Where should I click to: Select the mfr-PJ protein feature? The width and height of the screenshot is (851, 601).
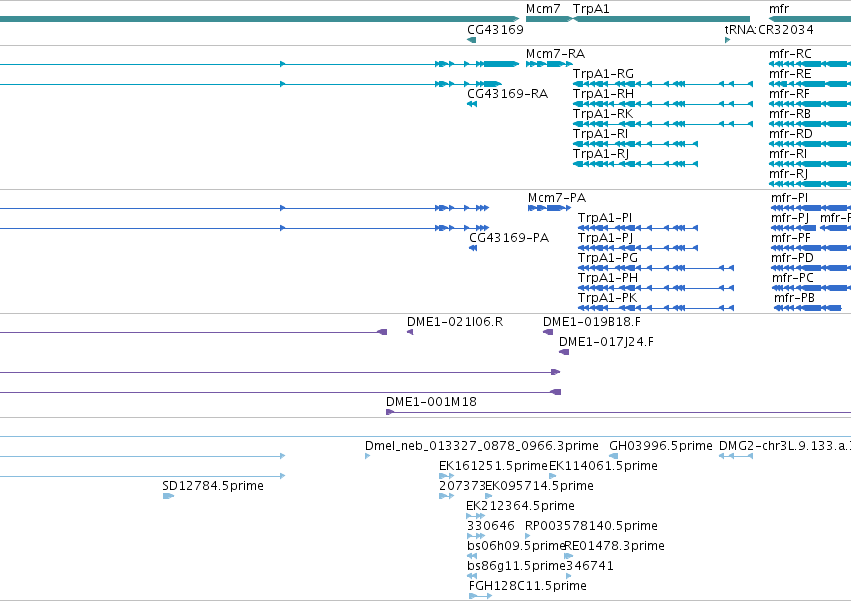coord(793,228)
